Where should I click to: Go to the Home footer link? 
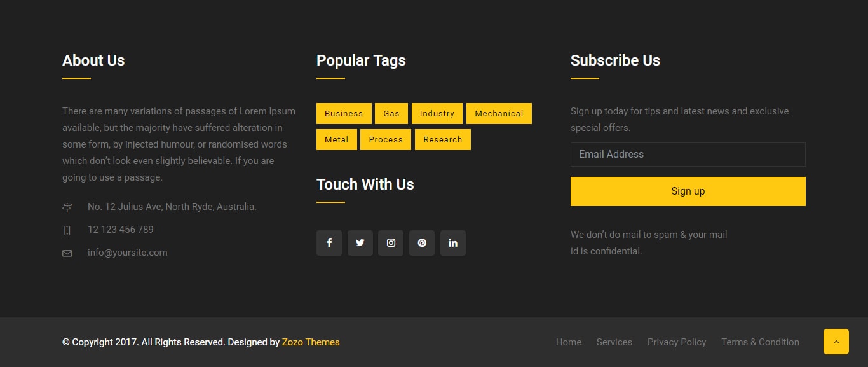(x=569, y=342)
